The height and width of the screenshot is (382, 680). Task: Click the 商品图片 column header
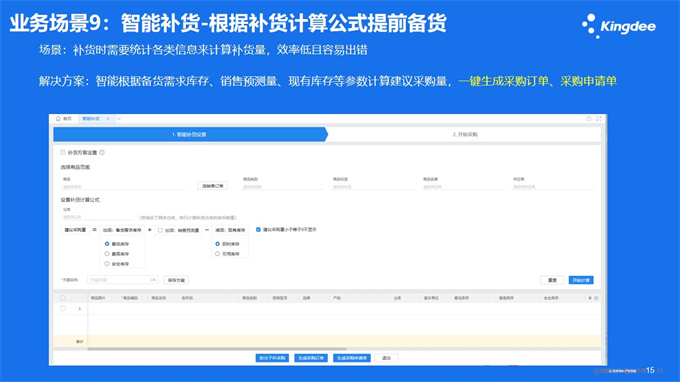coord(98,298)
